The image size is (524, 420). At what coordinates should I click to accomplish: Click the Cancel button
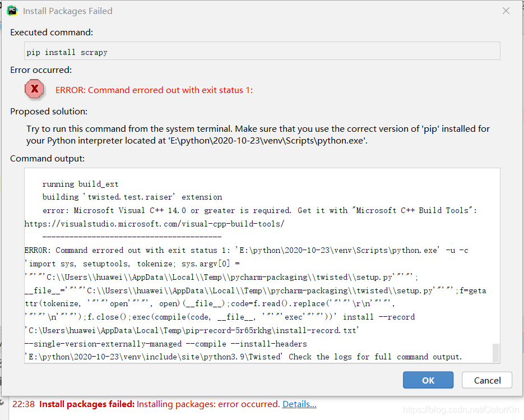pos(487,380)
